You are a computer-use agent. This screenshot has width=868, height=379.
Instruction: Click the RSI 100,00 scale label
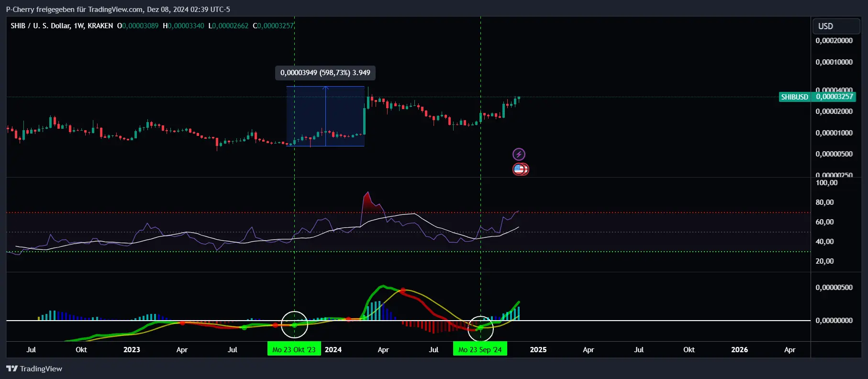(x=827, y=183)
